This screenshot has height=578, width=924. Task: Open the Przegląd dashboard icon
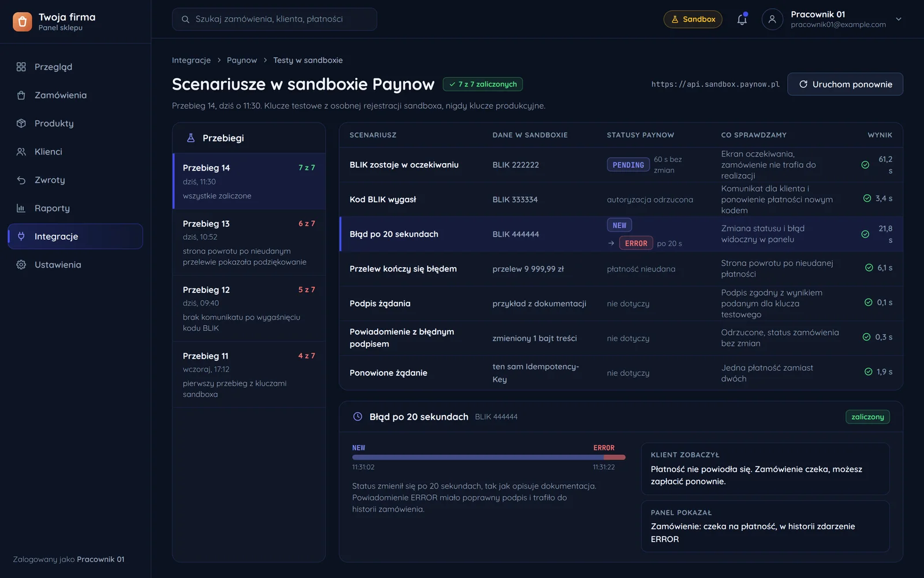pos(21,67)
